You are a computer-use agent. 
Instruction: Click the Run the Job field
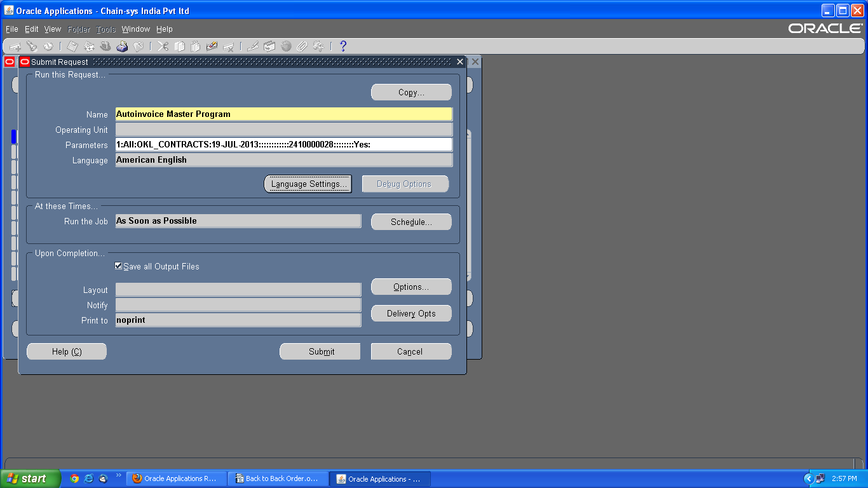(x=238, y=221)
